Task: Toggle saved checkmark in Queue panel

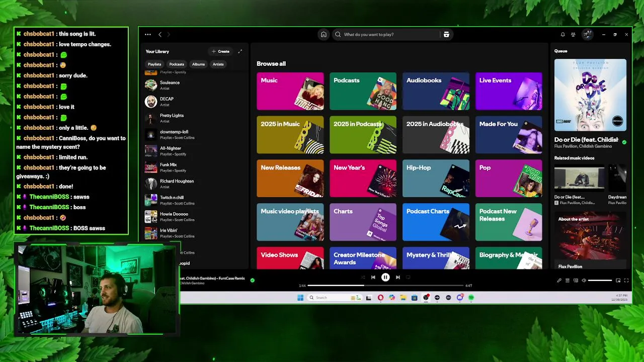Action: [624, 142]
